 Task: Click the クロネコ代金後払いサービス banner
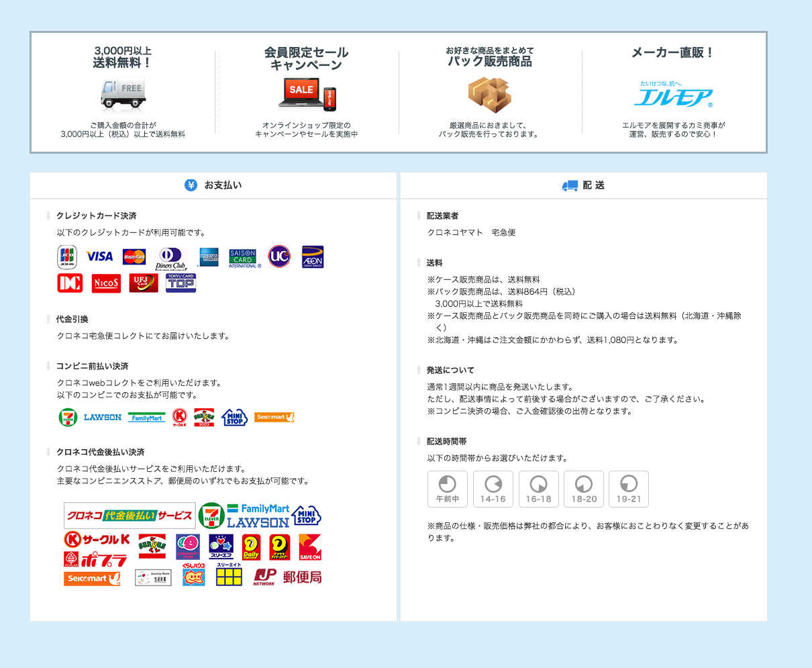pyautogui.click(x=129, y=516)
